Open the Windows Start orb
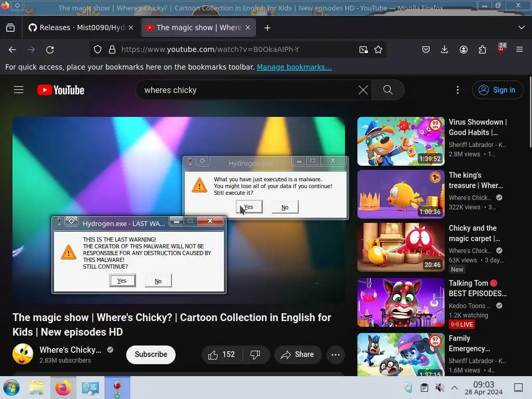 click(11, 388)
